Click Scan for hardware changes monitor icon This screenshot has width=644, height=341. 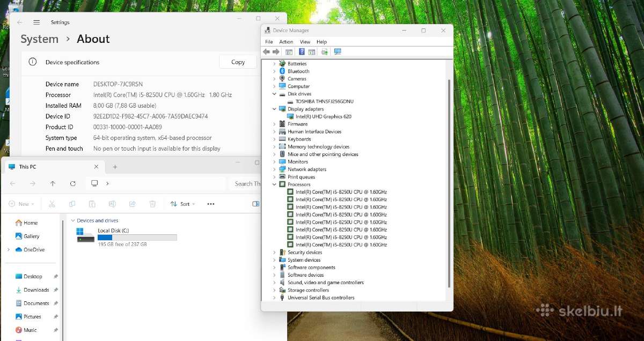coord(338,51)
